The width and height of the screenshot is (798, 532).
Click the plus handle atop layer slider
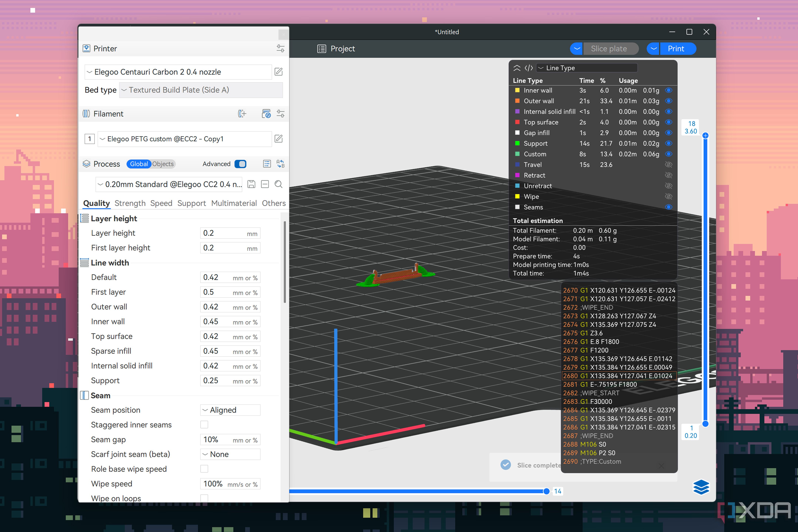(705, 136)
